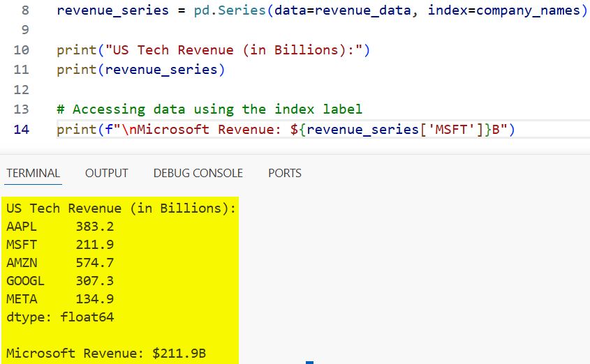Screen dimensions: 590x364
Task: Click the print "US Tech Revenue" code line
Action: tap(214, 50)
